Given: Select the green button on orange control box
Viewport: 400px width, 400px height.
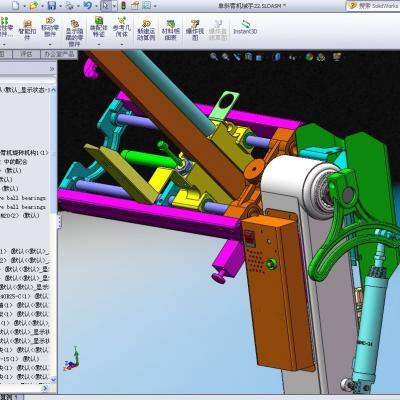Looking at the screenshot, I should pyautogui.click(x=271, y=264).
